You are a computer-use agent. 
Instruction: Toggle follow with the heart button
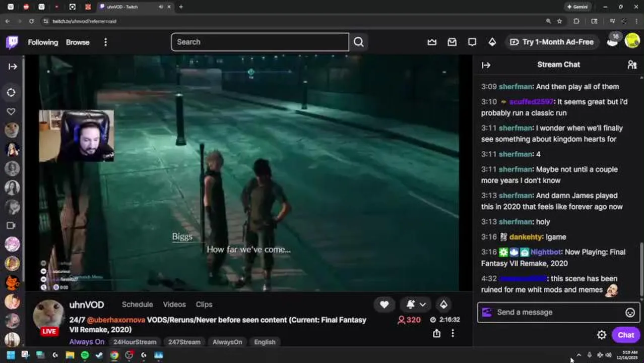(x=384, y=305)
